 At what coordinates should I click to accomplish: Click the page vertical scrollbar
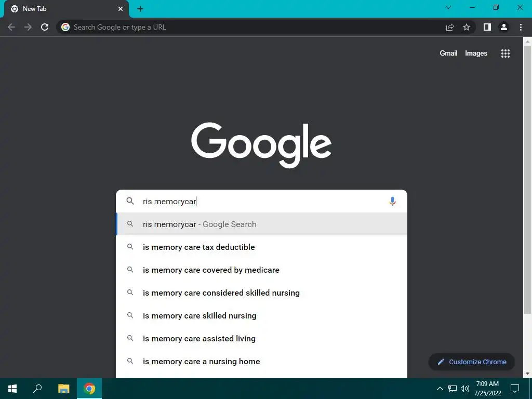coord(527,180)
